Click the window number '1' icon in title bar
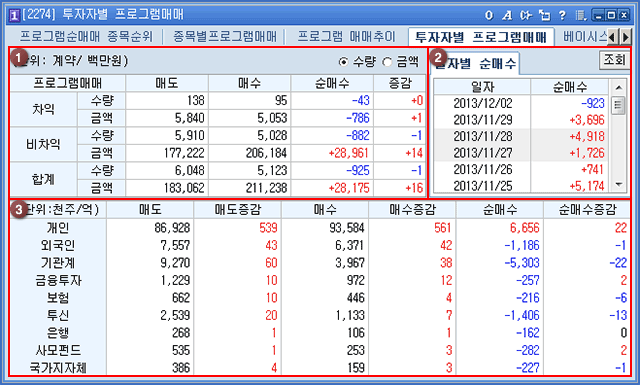This screenshot has height=385, width=640. point(14,16)
